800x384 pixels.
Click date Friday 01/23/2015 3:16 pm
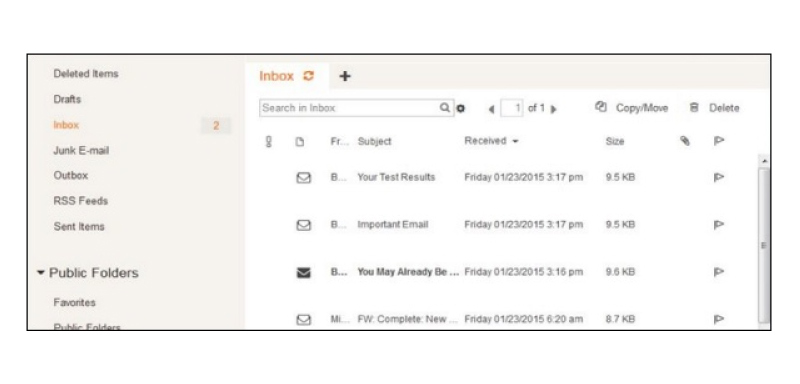click(x=523, y=272)
